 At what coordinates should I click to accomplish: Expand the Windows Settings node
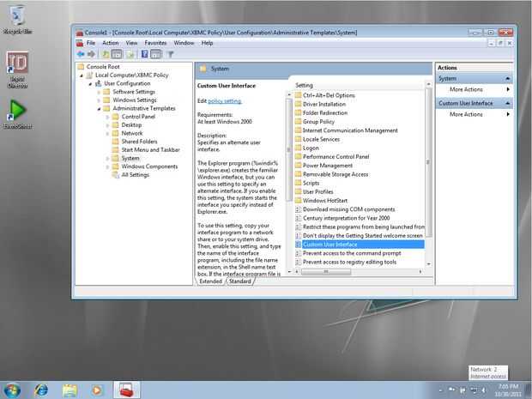99,100
